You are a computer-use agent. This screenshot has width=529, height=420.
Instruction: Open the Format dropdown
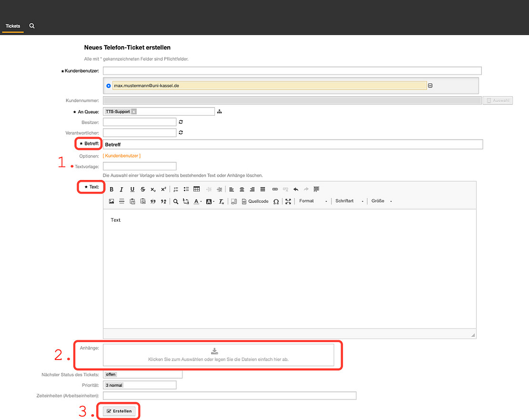click(313, 201)
